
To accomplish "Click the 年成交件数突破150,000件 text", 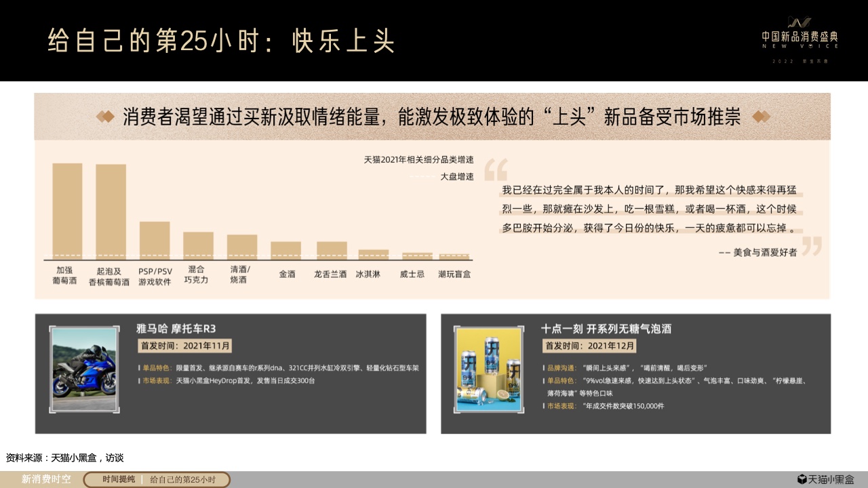I will (x=623, y=406).
